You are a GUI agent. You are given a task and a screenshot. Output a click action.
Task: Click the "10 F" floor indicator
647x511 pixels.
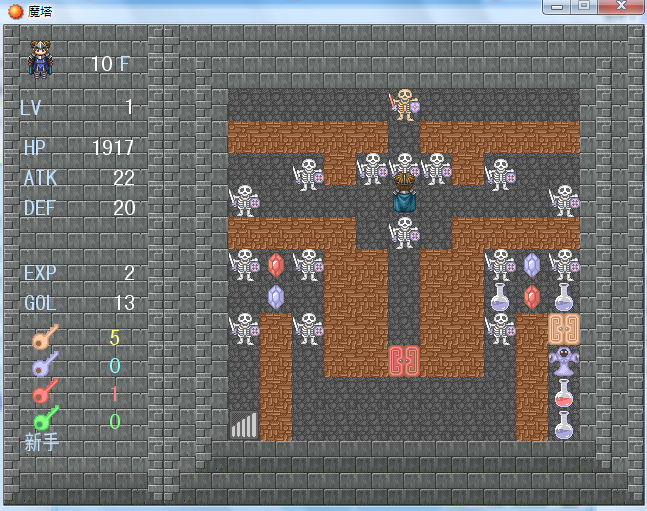coord(110,64)
